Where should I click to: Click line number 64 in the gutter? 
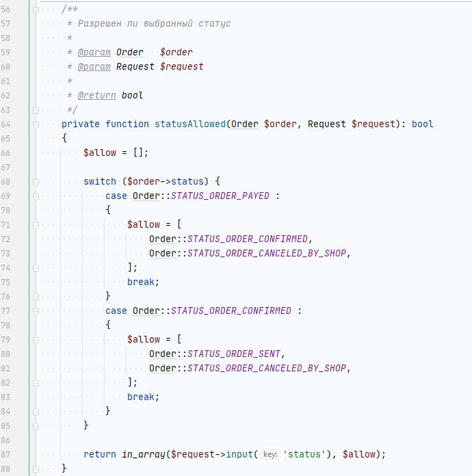[x=5, y=124]
